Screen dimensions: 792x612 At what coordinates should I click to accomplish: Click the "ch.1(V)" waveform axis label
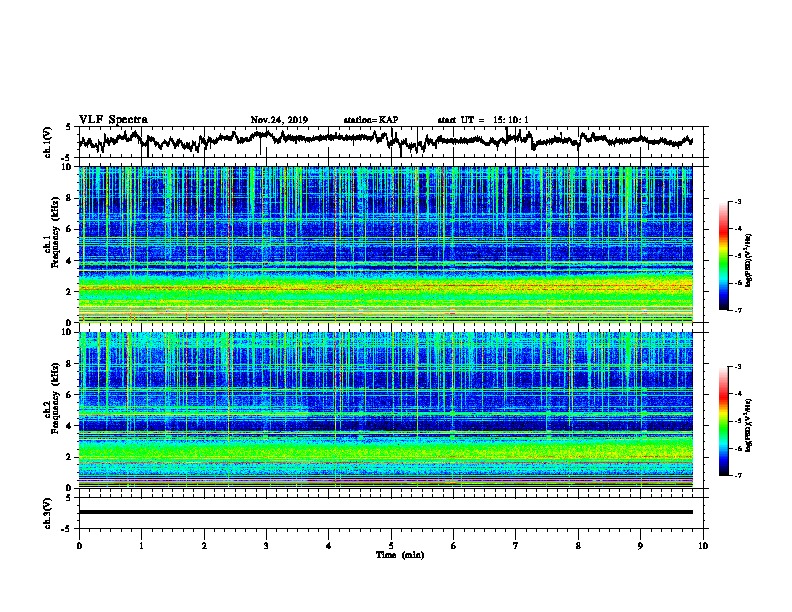[47, 141]
